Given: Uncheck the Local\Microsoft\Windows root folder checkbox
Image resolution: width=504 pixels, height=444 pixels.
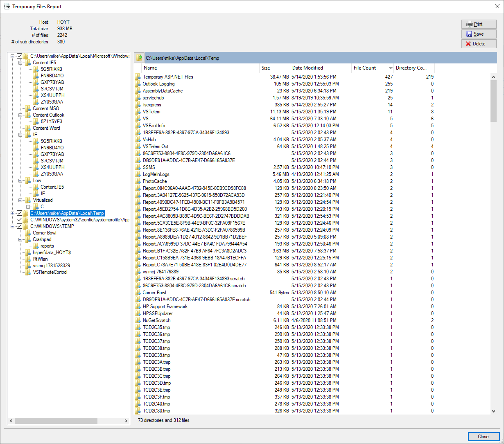Looking at the screenshot, I should 19,56.
